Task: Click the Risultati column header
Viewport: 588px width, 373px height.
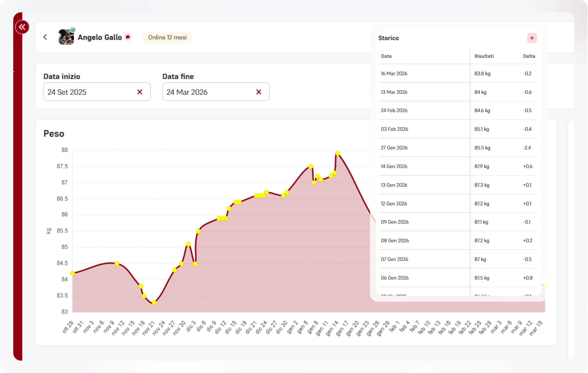Action: (x=484, y=56)
